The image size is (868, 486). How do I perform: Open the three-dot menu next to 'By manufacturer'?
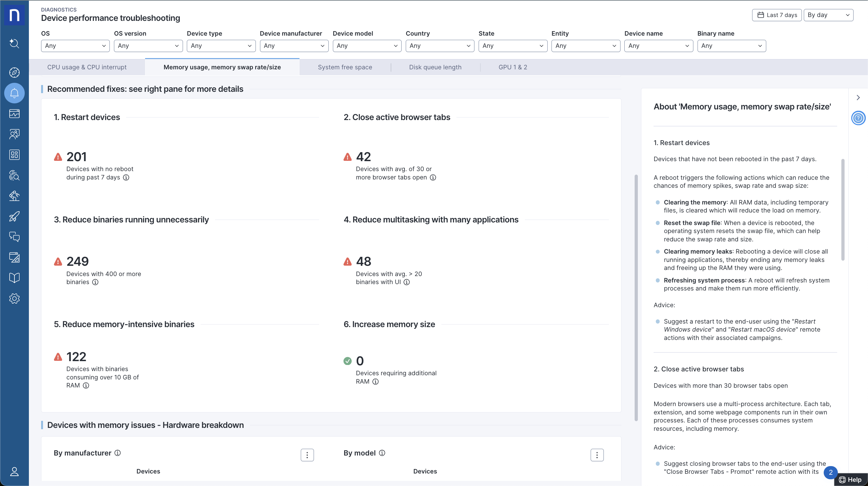tap(307, 455)
